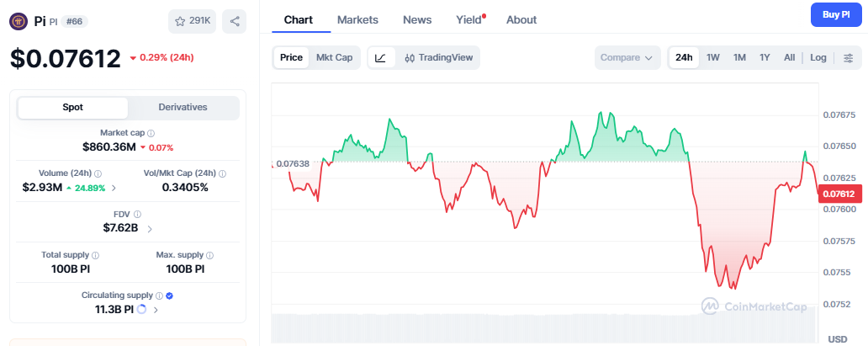Select Mkt Cap chart mode
The image size is (868, 346).
click(x=335, y=57)
